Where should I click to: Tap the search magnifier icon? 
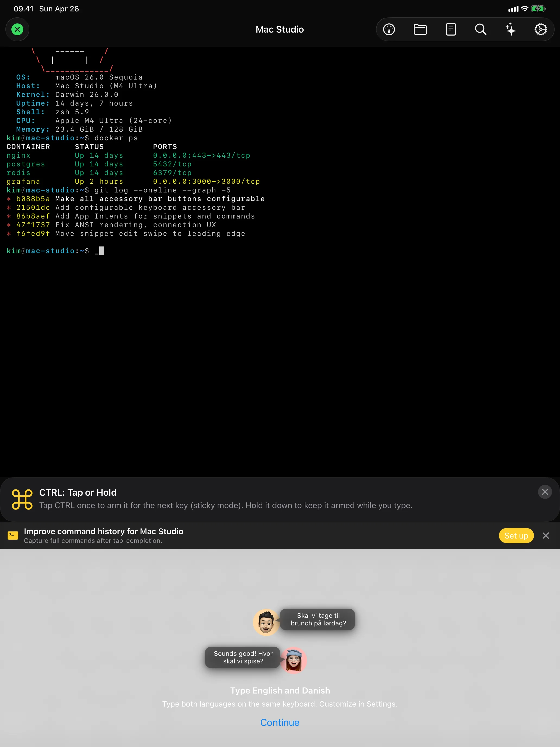click(480, 29)
